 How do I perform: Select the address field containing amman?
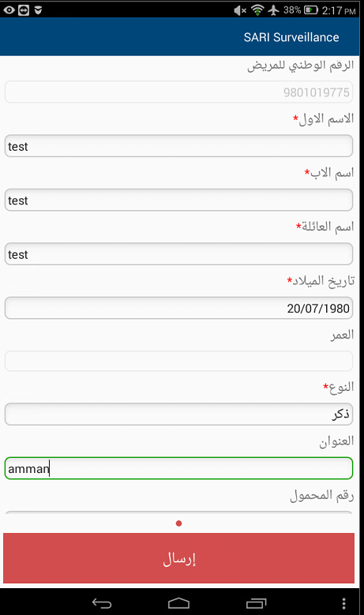tap(179, 468)
